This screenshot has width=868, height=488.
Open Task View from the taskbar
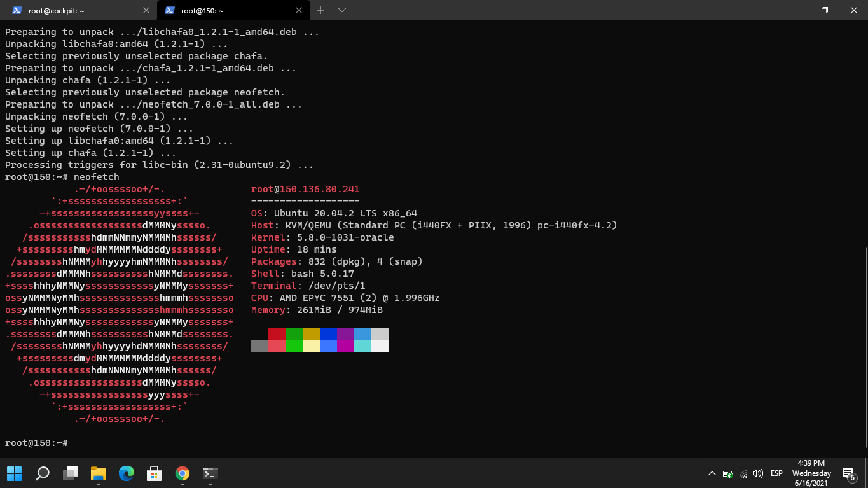pyautogui.click(x=71, y=473)
